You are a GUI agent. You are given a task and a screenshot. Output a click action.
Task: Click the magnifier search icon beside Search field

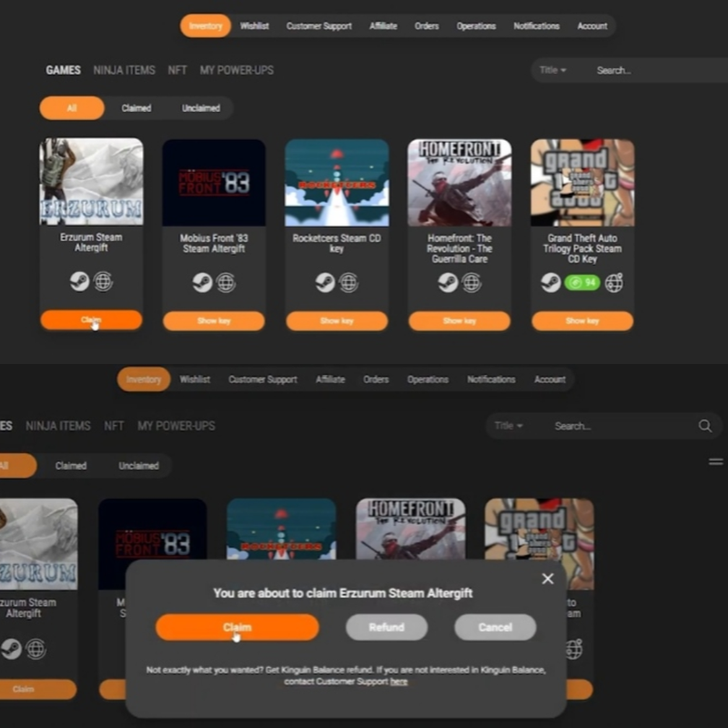704,426
